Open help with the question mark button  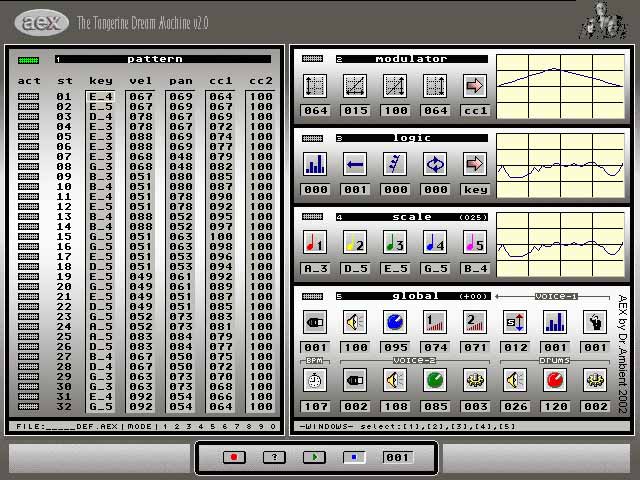coord(274,457)
